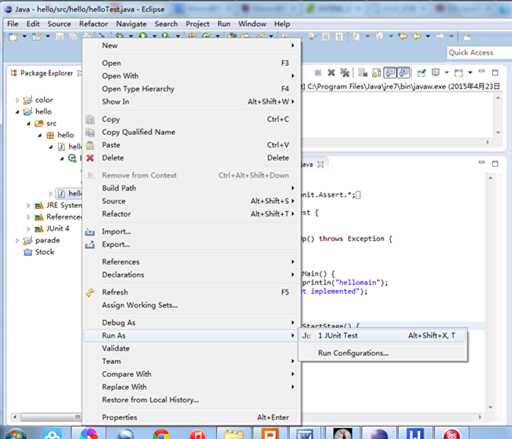Click the Quick Access search field
512x439 pixels.
click(x=479, y=53)
